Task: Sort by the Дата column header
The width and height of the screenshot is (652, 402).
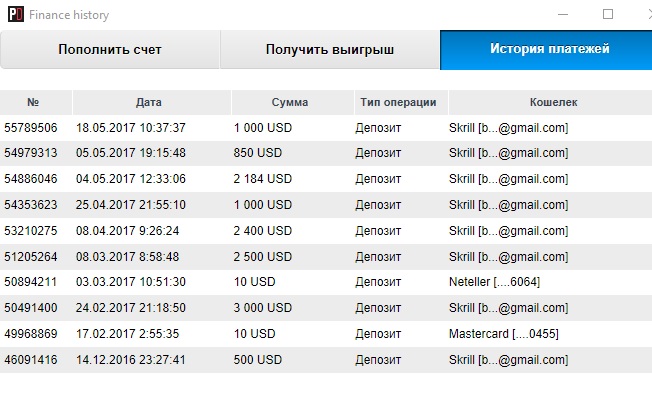Action: 148,102
